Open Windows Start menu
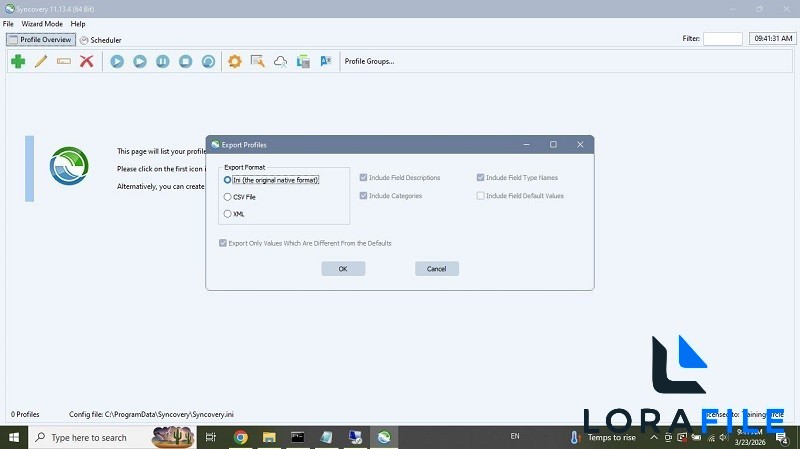800x449 pixels. [14, 438]
